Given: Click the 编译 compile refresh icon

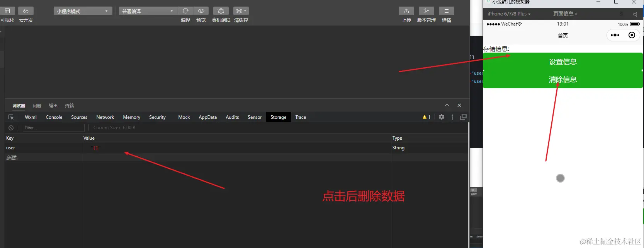Looking at the screenshot, I should tap(185, 11).
